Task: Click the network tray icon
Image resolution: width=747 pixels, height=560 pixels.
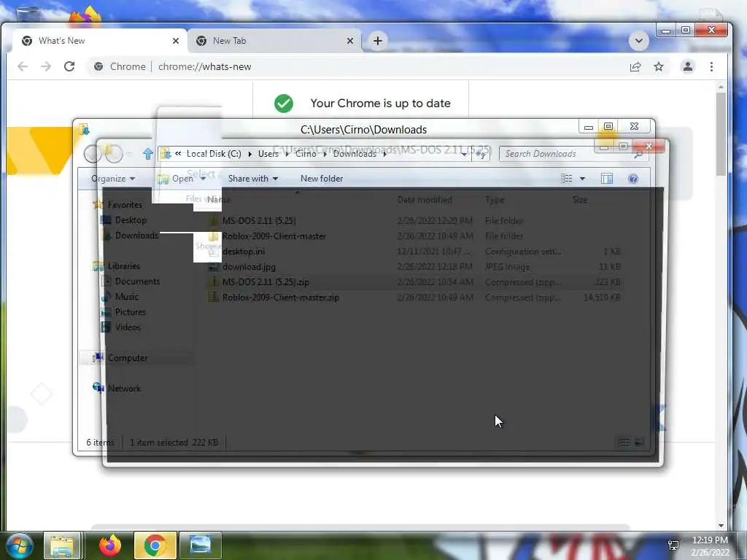Action: (x=673, y=545)
